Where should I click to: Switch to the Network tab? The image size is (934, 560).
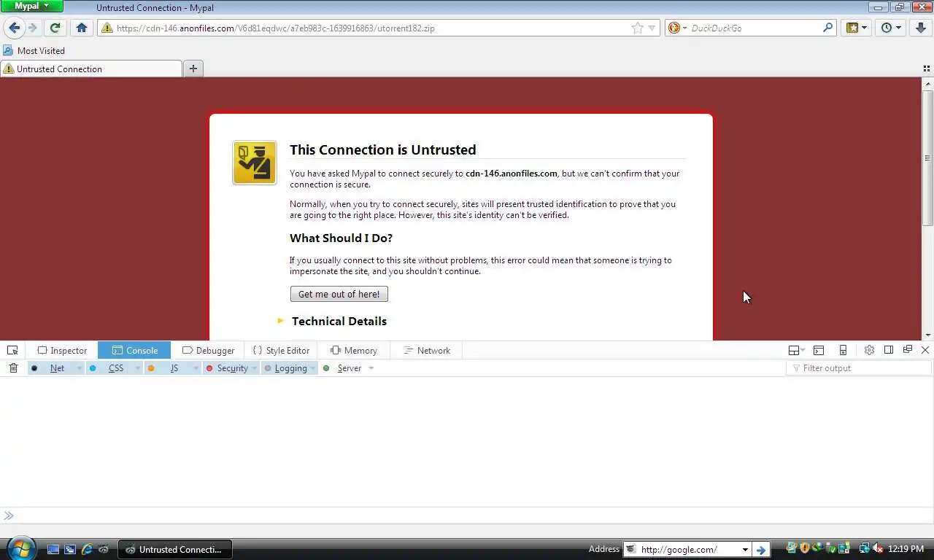click(x=427, y=350)
